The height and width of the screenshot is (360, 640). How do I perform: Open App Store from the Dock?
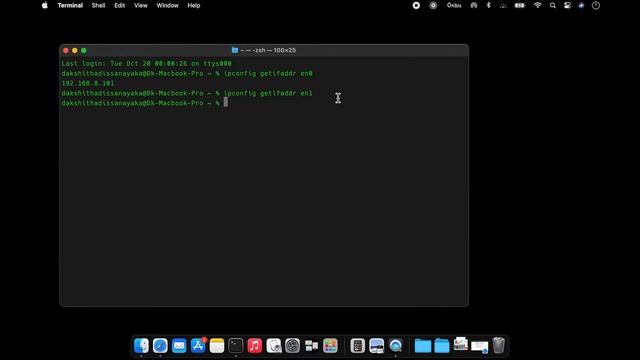coord(198,346)
